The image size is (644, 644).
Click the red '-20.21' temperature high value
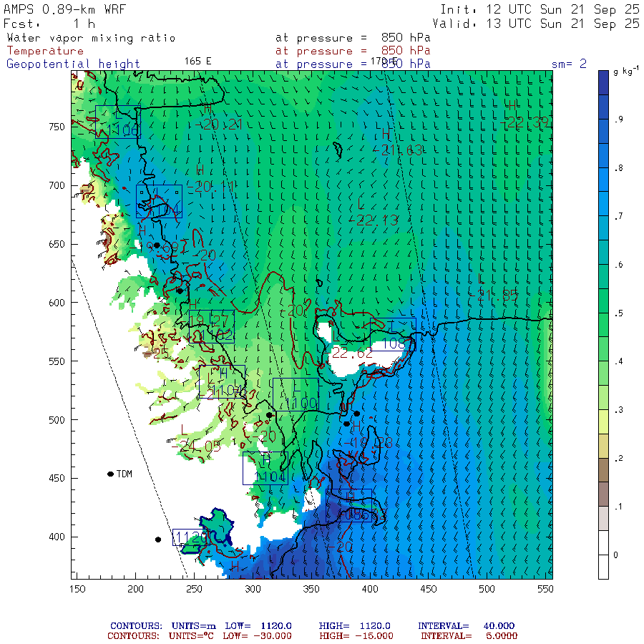click(x=218, y=125)
